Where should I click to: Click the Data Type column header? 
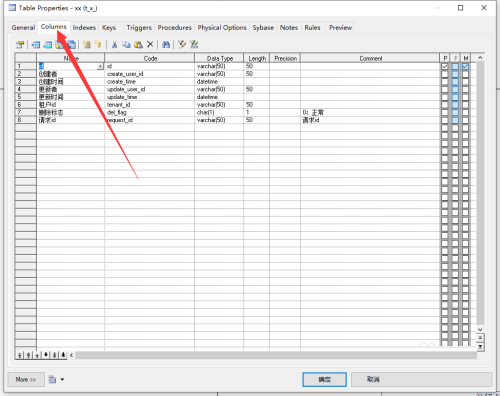point(219,58)
